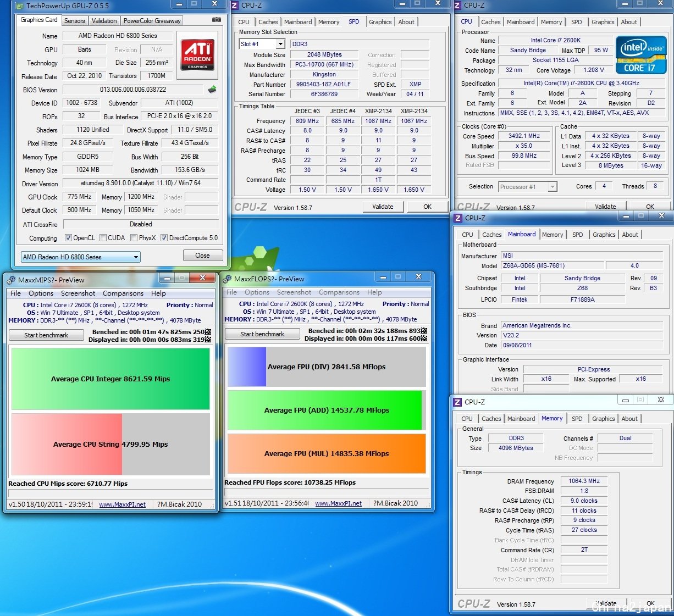Open Caches tab in CPU-Z CPU window
This screenshot has width=674, height=616.
[x=491, y=22]
